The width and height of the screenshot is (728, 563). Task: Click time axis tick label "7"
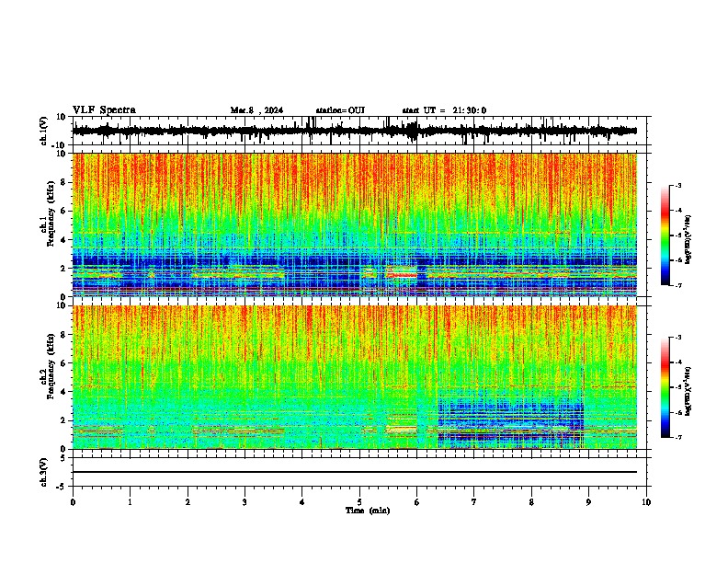point(474,502)
